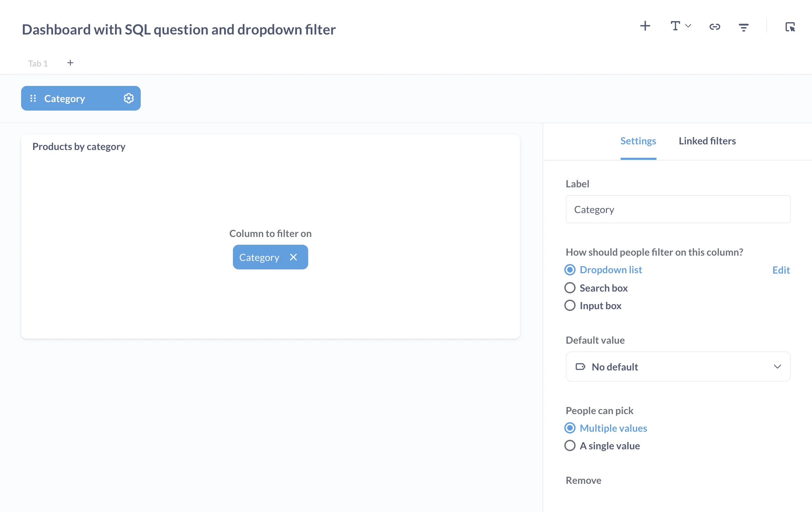Grab the Category filter drag handle
812x512 pixels.
tap(33, 98)
